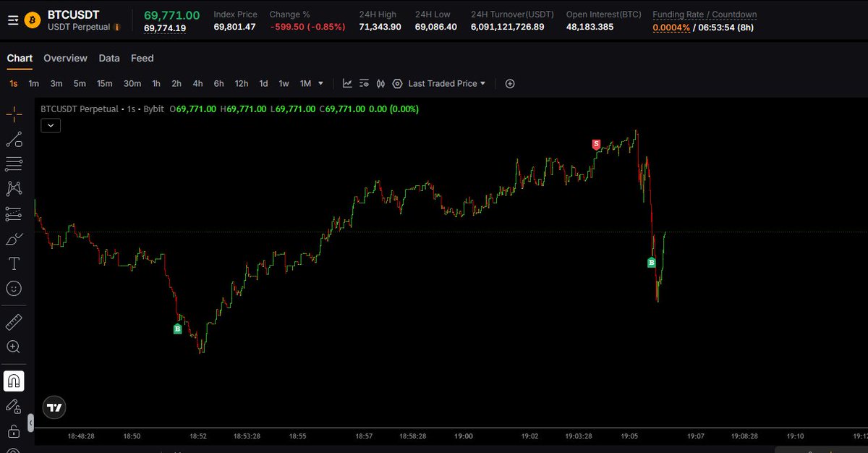
Task: Switch to the Chart tab
Action: click(x=20, y=58)
